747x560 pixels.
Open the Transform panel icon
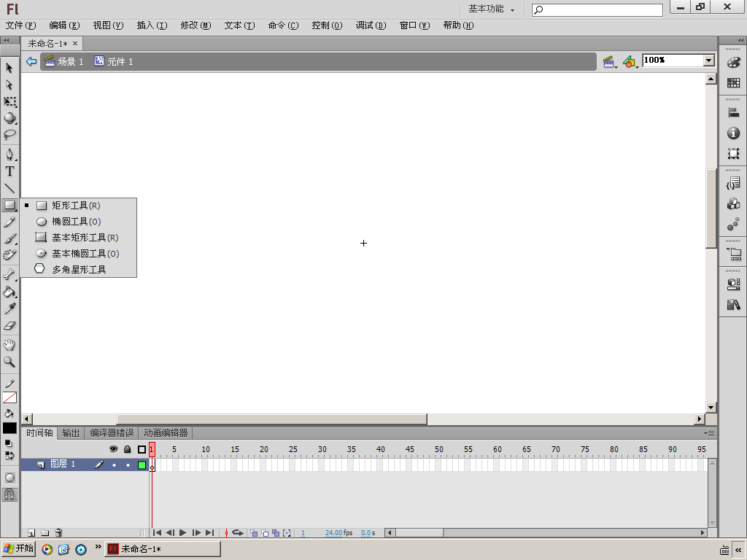click(x=734, y=153)
